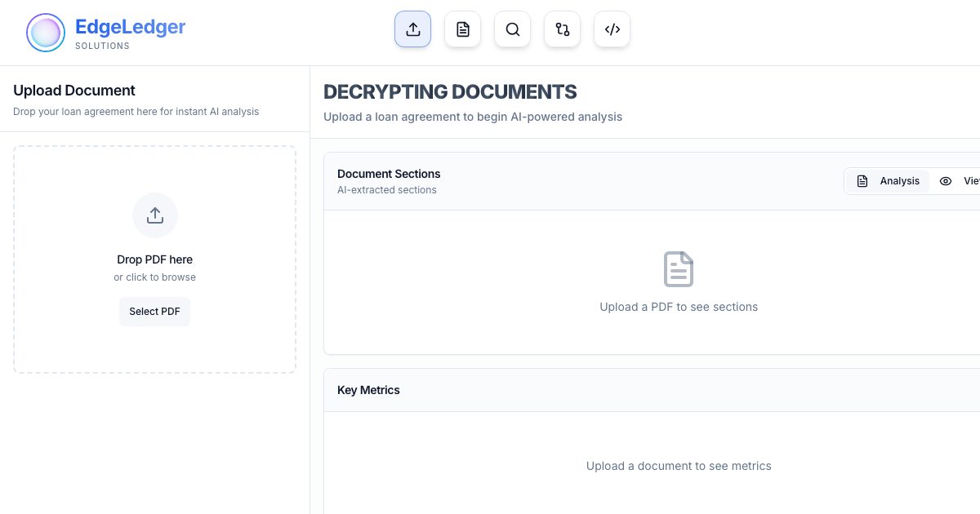Image resolution: width=980 pixels, height=514 pixels.
Task: Click "Upload a document to see metrics" text
Action: (679, 466)
